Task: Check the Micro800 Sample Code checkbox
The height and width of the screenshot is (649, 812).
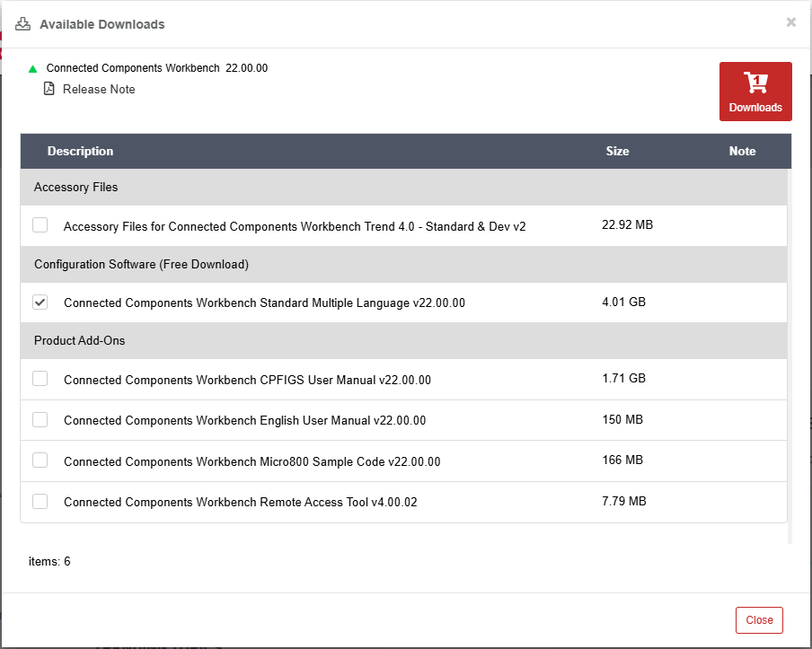Action: pos(40,460)
